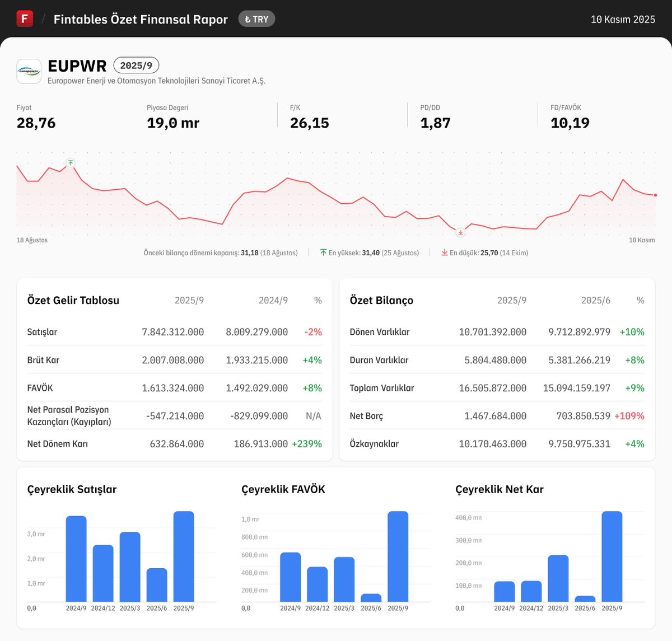Click the Fintables F logo icon
This screenshot has width=672, height=641.
pos(24,18)
